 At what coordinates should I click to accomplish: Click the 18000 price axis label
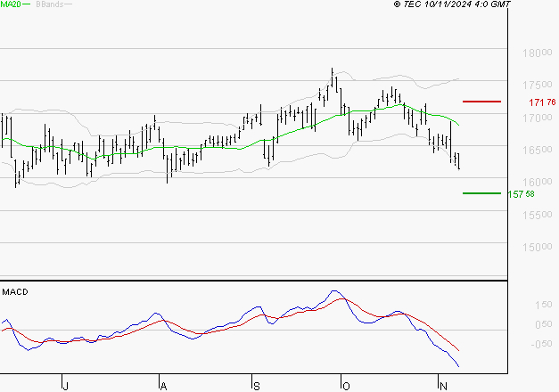538,53
